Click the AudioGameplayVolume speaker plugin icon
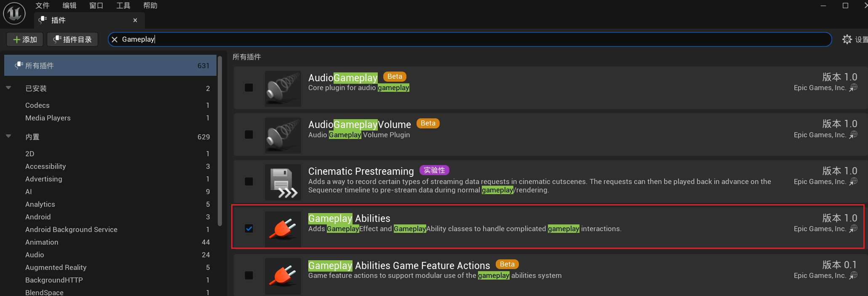 (x=283, y=135)
